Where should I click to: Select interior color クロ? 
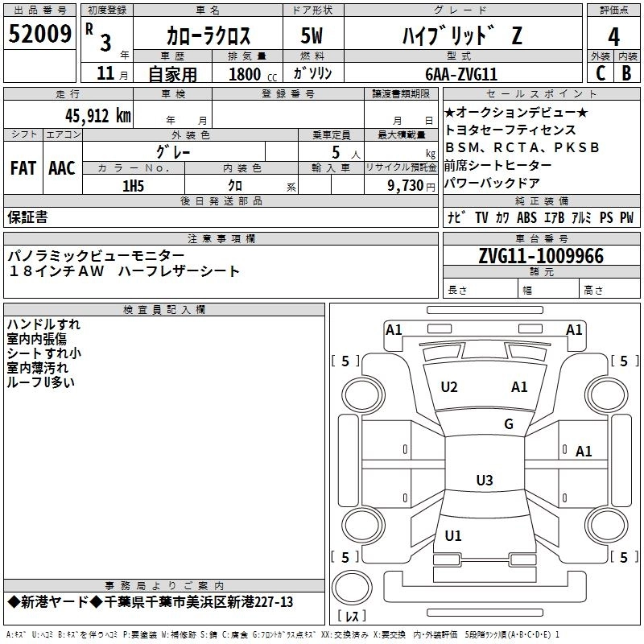point(235,186)
